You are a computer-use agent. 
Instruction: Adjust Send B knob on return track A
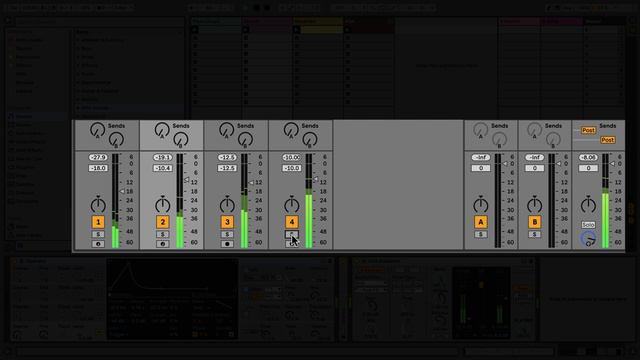(x=499, y=140)
